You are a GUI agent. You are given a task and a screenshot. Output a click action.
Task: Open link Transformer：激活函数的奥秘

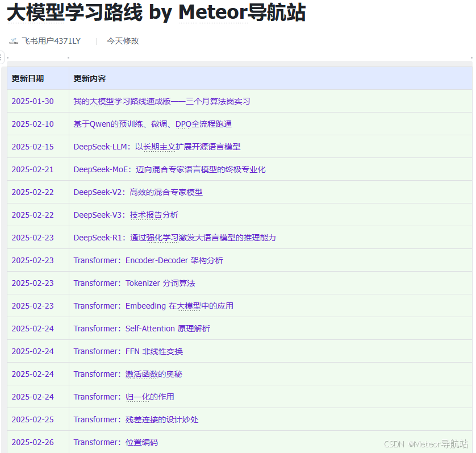(128, 375)
